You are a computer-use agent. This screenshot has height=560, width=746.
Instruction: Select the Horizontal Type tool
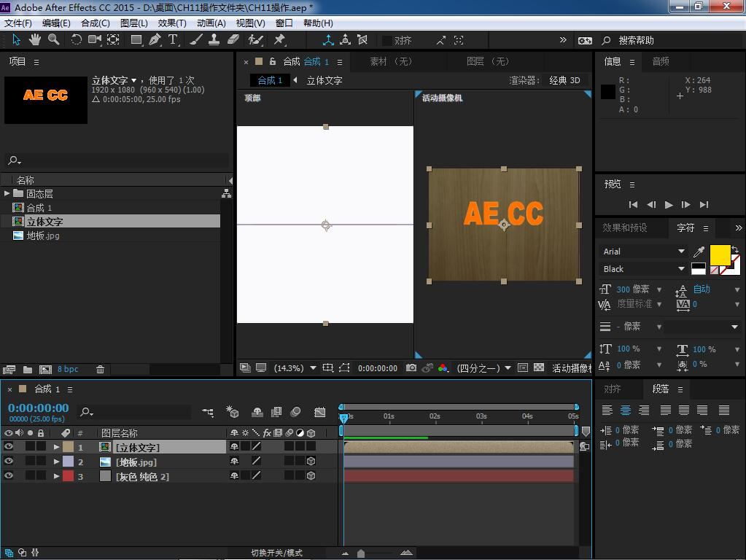(x=173, y=40)
